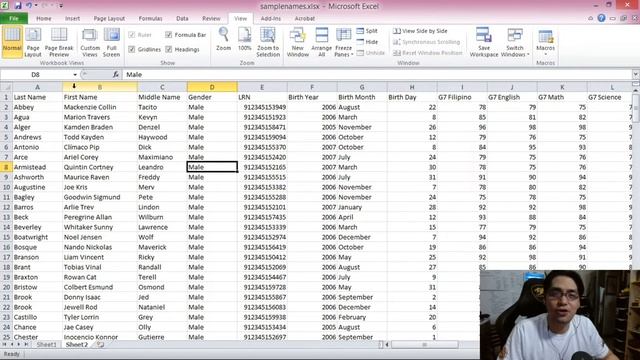Open the Macros dropdown

coord(545,42)
